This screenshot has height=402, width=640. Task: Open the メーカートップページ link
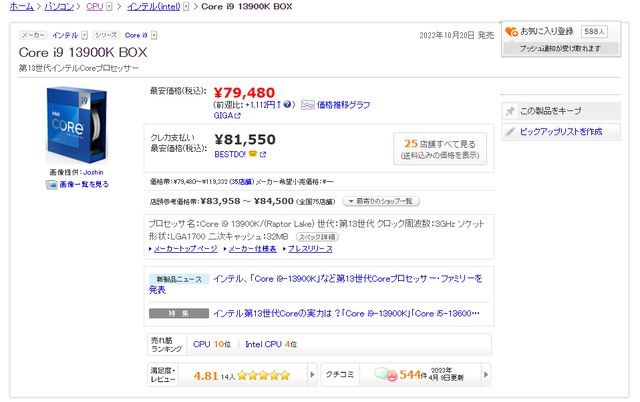186,249
